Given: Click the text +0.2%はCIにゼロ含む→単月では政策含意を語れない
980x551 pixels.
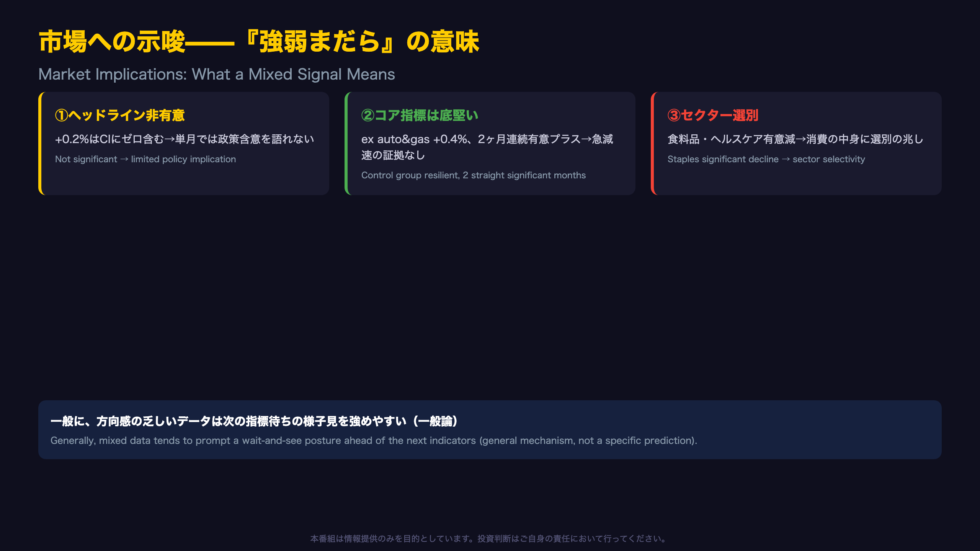Looking at the screenshot, I should coord(185,139).
